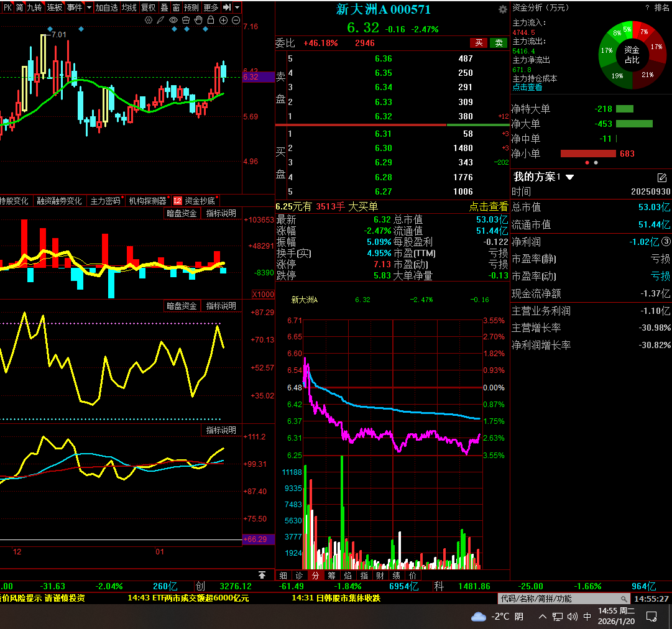Select the 持股变化 tab
Image resolution: width=672 pixels, height=629 pixels.
coord(14,201)
